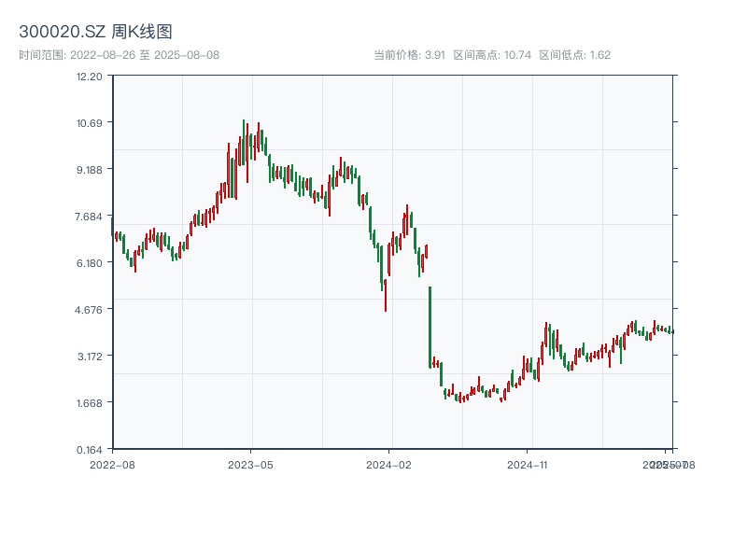
Task: Click the 2024-02 x-axis date label
Action: 388,464
